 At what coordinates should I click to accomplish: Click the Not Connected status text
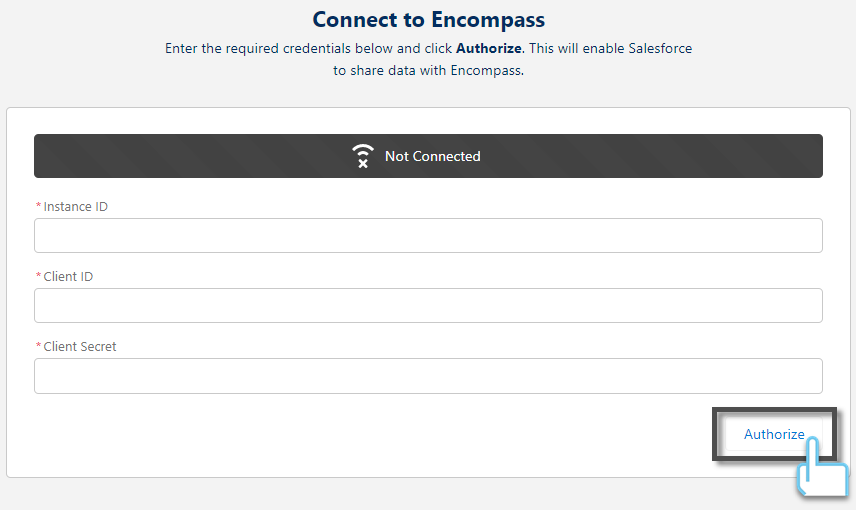point(432,156)
